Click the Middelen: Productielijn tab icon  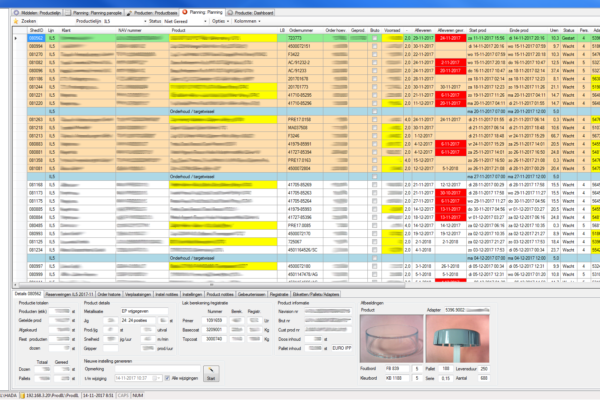(16, 13)
